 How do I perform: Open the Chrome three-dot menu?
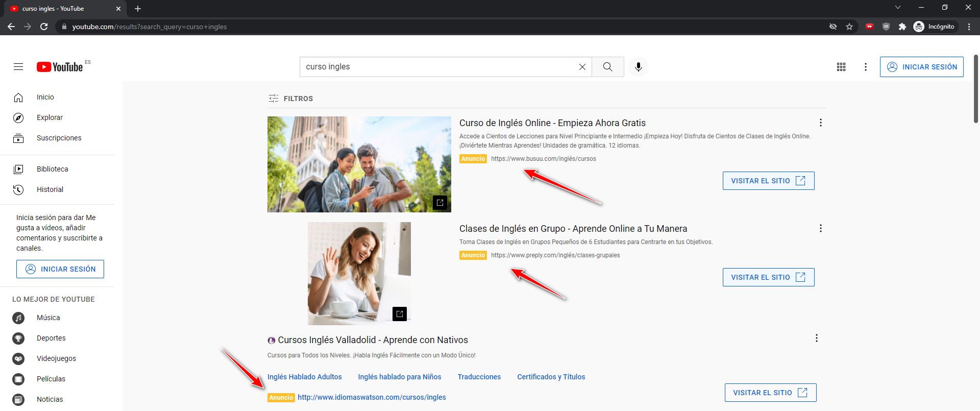[x=969, y=27]
